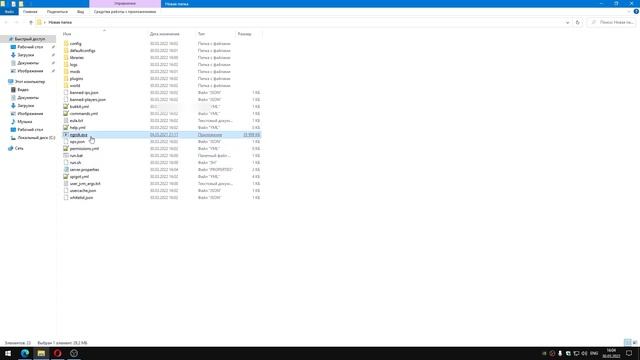The height and width of the screenshot is (360, 640).
Task: Launch Microsoft Edge from taskbar
Action: 25,353
